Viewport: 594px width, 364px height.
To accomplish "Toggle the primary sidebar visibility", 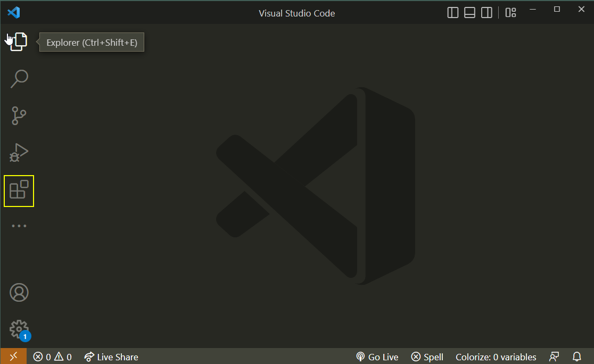I will (x=452, y=12).
